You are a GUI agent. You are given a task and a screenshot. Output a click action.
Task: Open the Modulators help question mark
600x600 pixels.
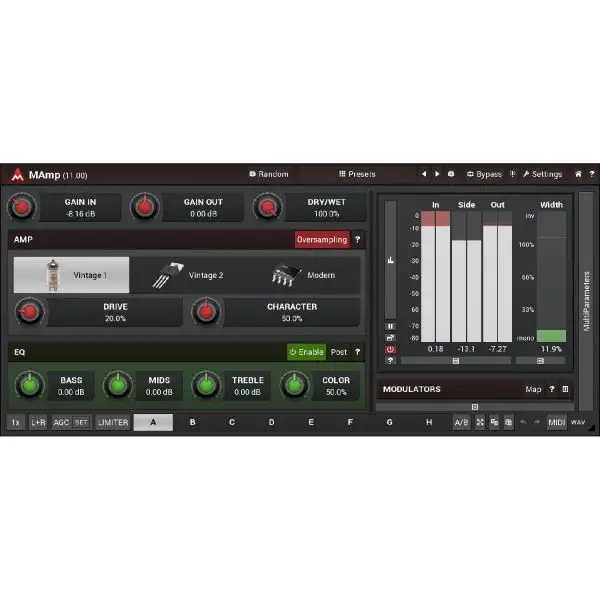[551, 389]
